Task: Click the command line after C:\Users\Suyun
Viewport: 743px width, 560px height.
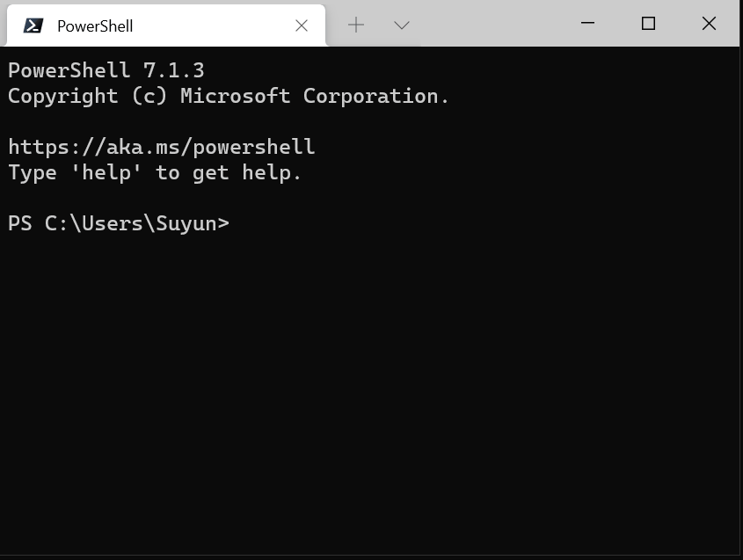Action: pyautogui.click(x=237, y=223)
